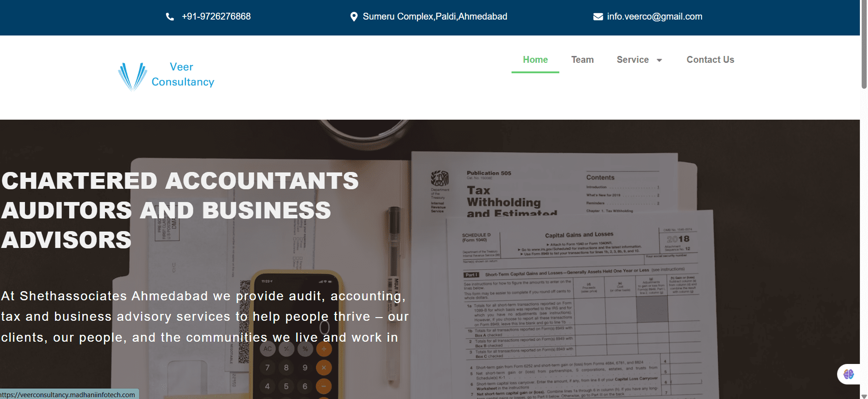Click the calculator phone in hero image
The height and width of the screenshot is (399, 868).
pyautogui.click(x=296, y=337)
